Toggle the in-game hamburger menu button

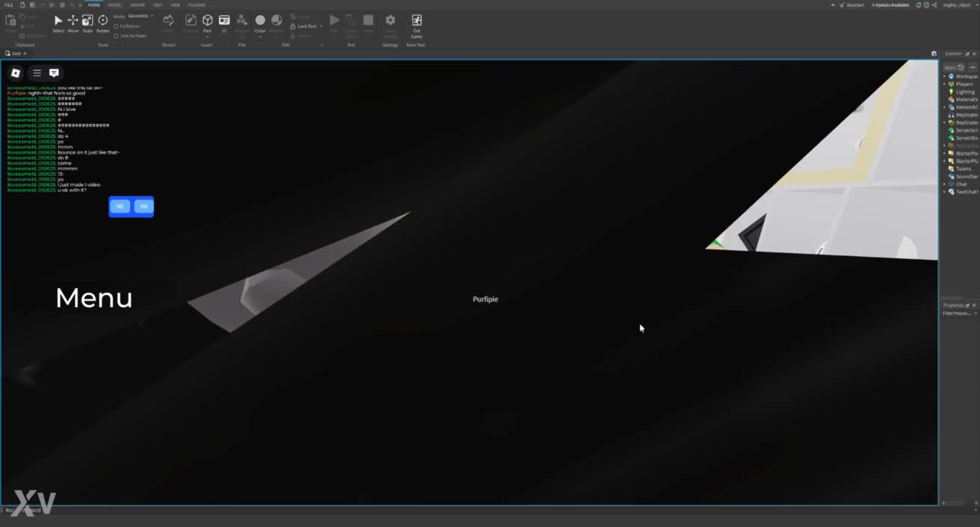click(37, 73)
